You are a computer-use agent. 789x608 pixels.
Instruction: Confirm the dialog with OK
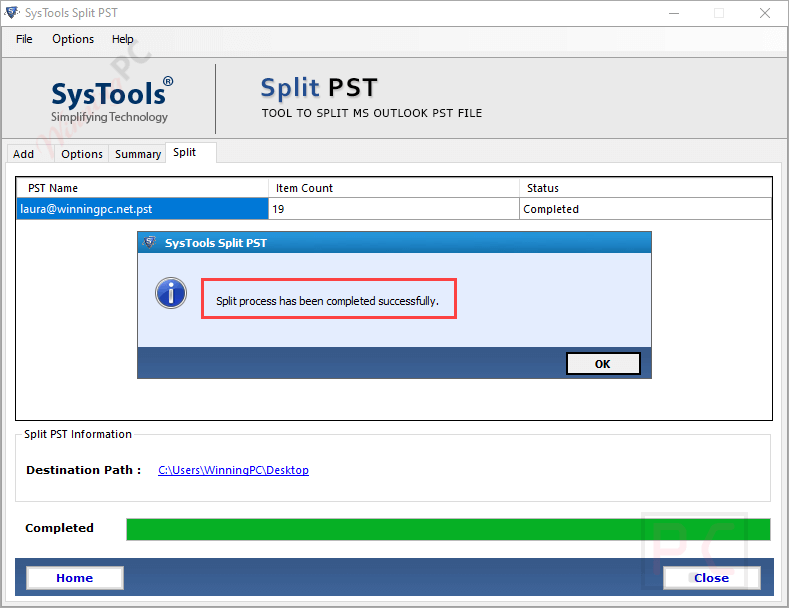603,364
